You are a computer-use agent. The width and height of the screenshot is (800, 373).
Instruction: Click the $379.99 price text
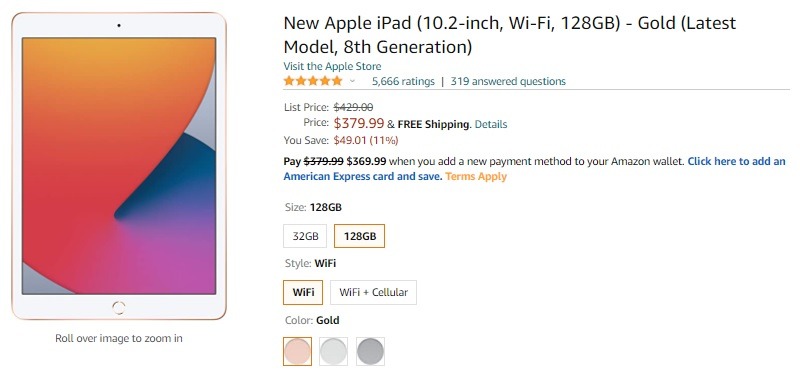pos(359,123)
